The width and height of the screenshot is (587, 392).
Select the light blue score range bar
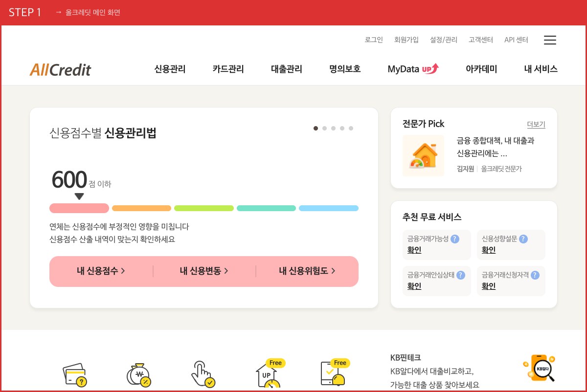[x=329, y=208]
